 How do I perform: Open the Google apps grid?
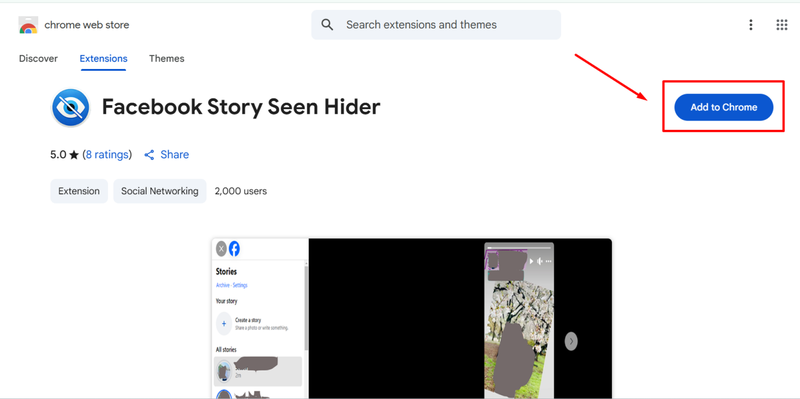point(782,25)
